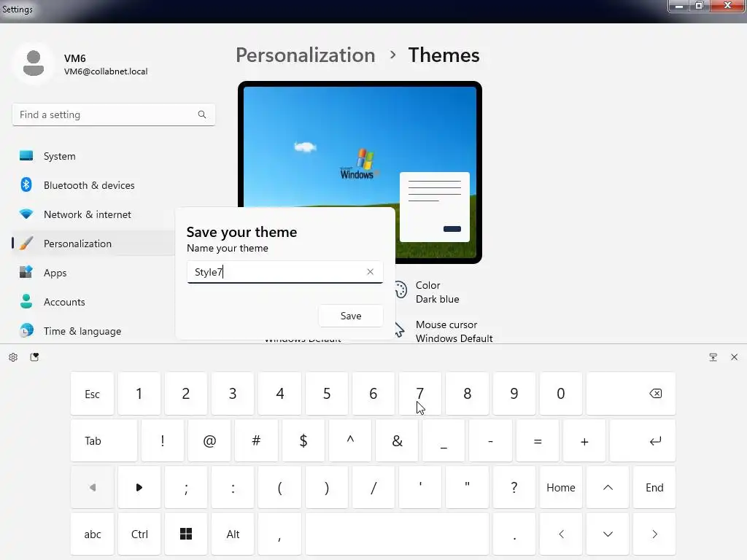Tap the semicolon key

(186, 487)
